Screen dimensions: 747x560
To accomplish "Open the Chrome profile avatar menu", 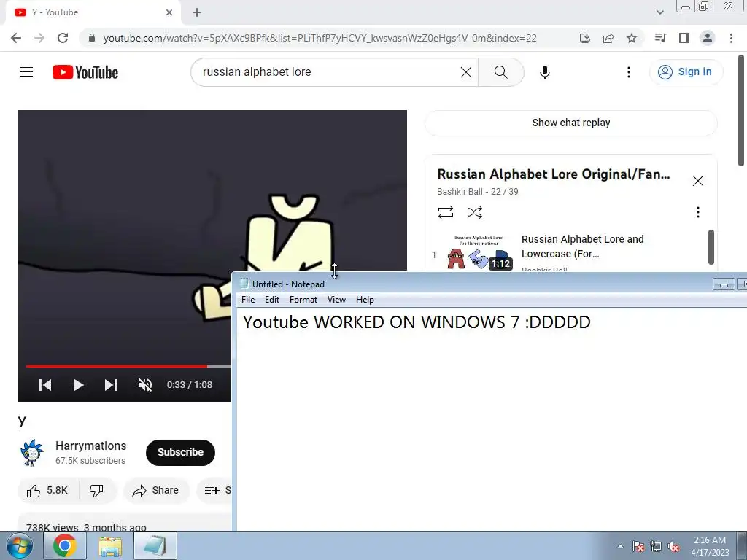I will pyautogui.click(x=708, y=38).
